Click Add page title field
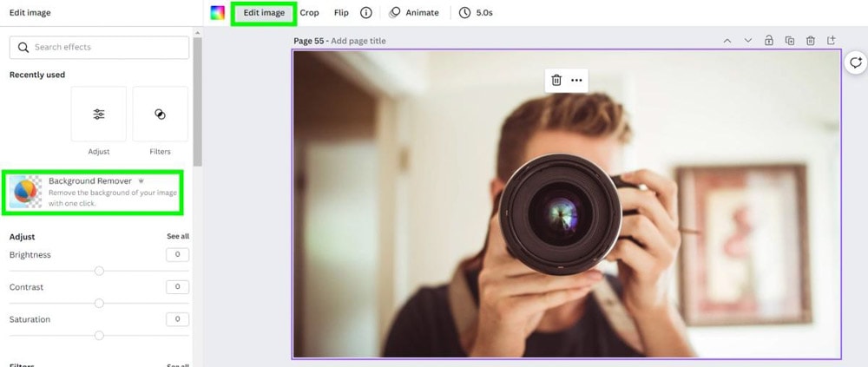 point(358,41)
